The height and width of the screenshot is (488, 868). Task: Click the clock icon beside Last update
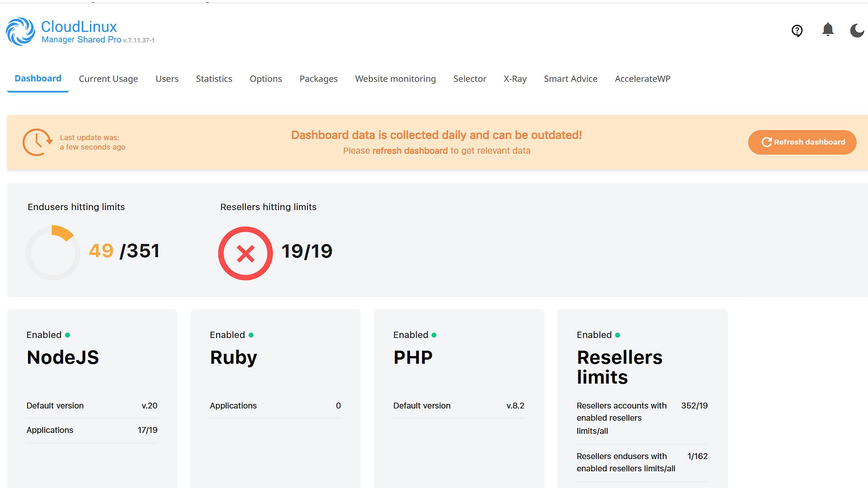pos(38,142)
